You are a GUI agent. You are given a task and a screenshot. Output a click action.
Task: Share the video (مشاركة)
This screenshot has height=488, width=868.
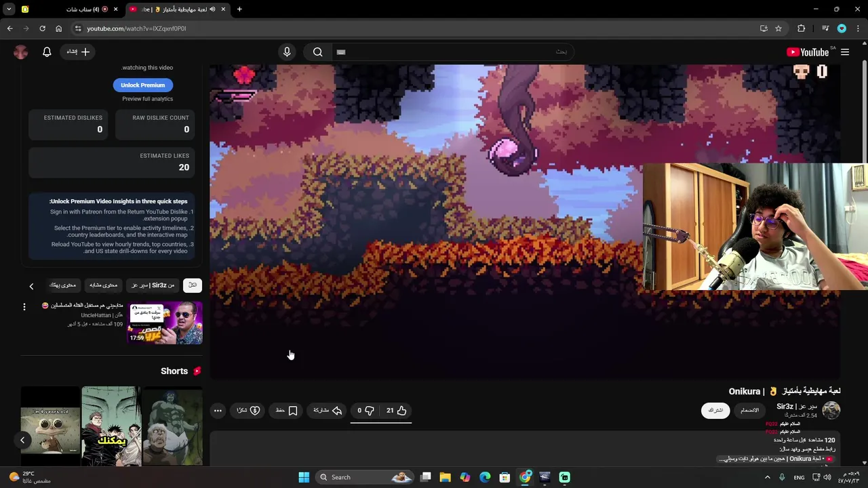coord(328,410)
